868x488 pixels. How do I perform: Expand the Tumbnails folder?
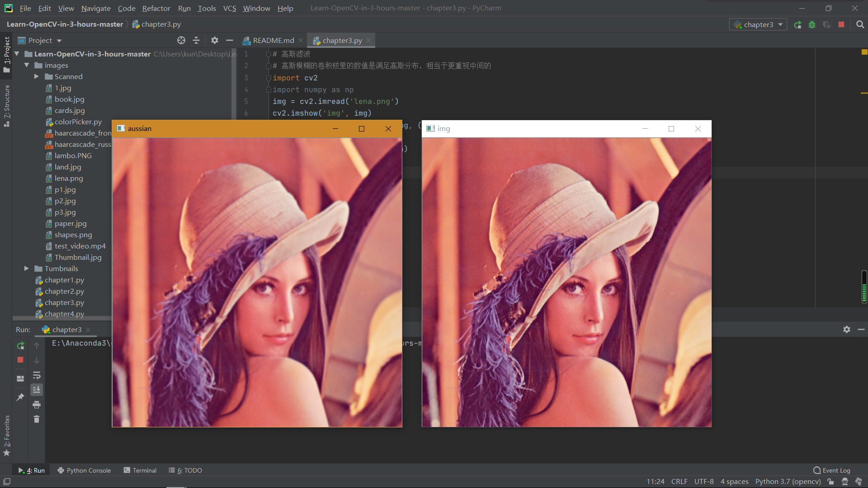pyautogui.click(x=27, y=268)
